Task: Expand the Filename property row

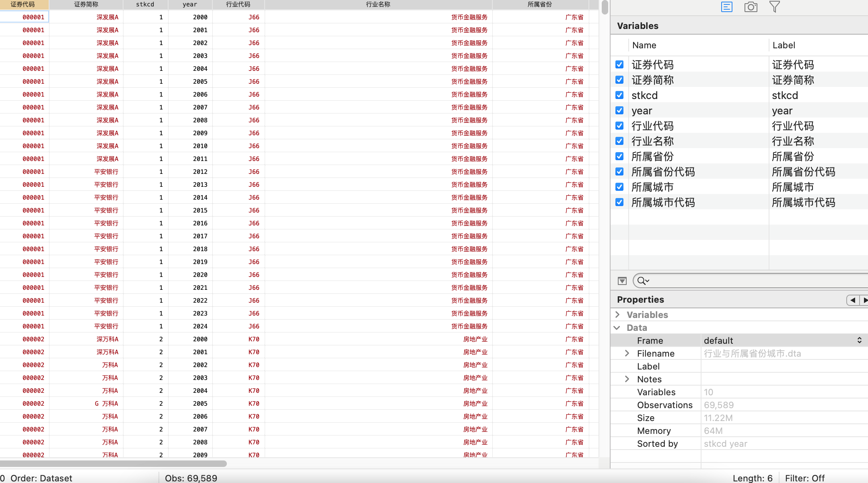Action: [627, 353]
